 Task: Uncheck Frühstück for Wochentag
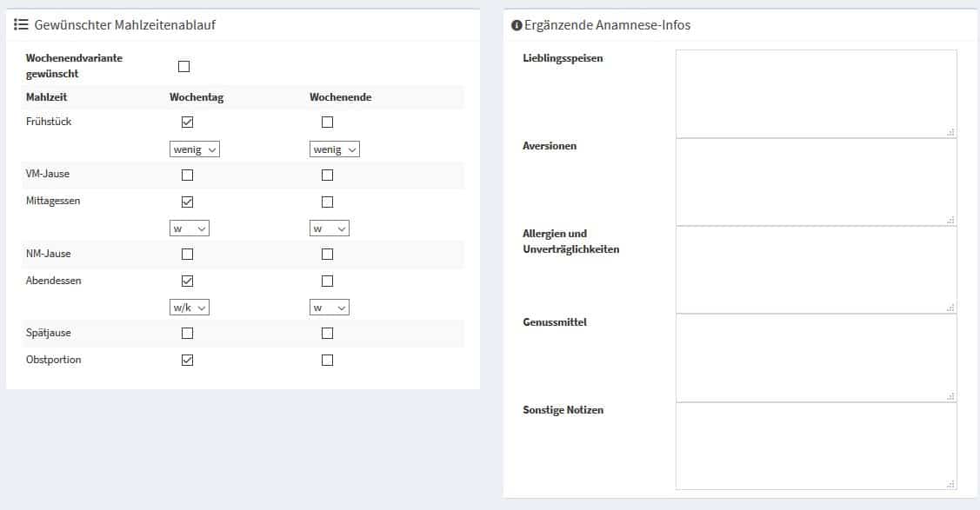[x=187, y=123]
